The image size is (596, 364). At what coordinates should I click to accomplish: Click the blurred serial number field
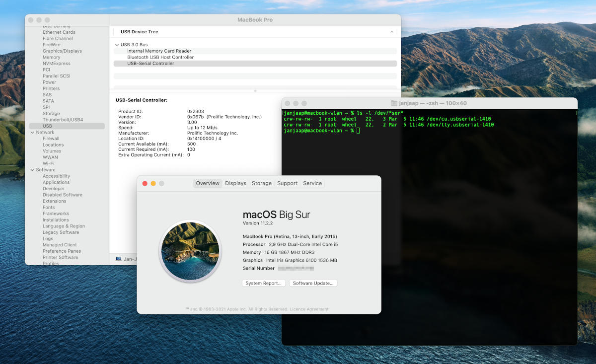point(296,268)
